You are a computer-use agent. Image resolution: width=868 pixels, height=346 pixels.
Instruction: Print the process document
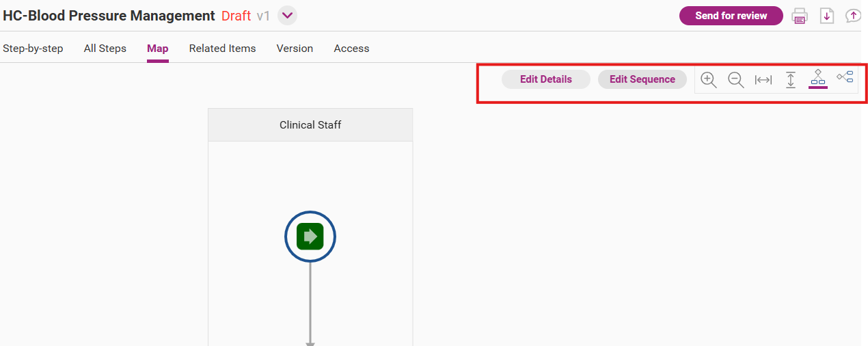pyautogui.click(x=799, y=16)
